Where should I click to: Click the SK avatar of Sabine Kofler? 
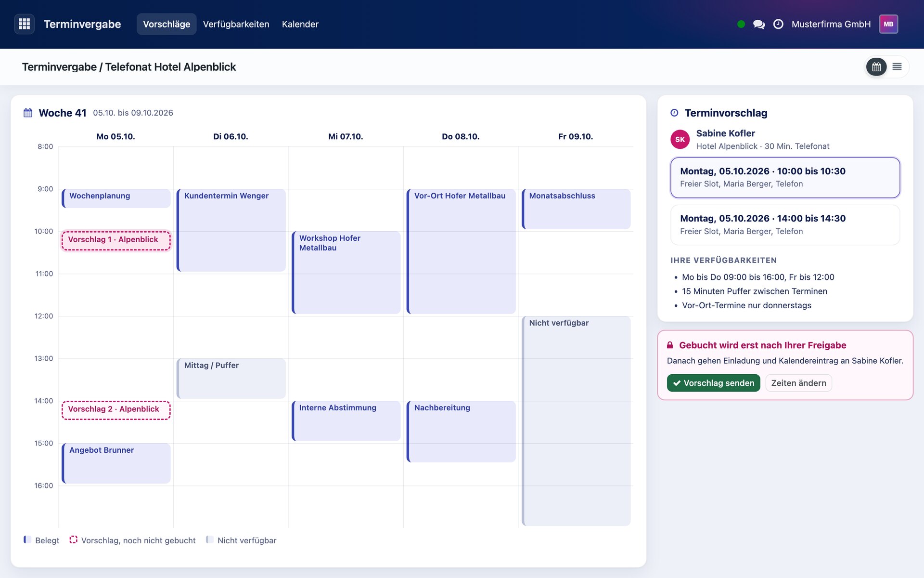coord(680,140)
